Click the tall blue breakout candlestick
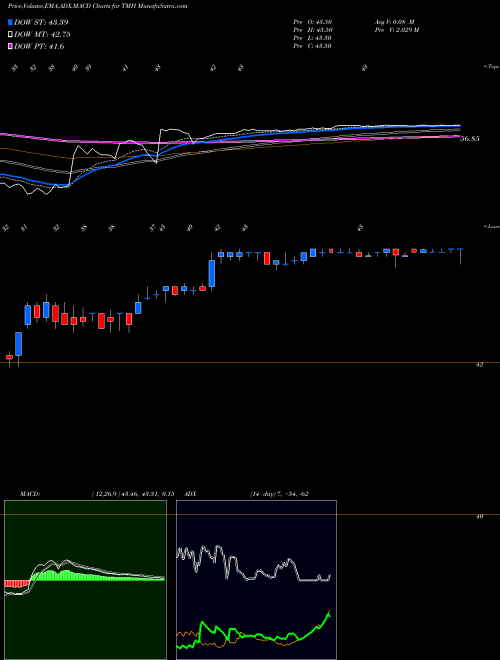Image resolution: width=500 pixels, height=660 pixels. 212,274
